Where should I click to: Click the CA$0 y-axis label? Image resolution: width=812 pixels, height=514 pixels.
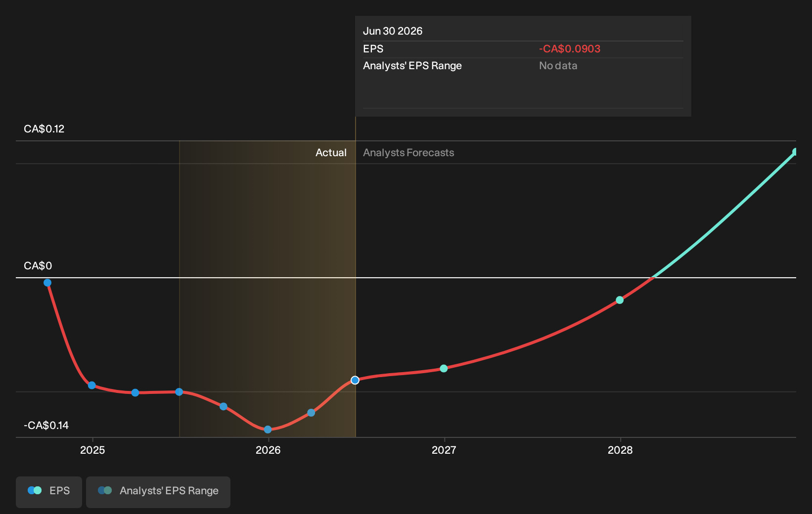click(38, 266)
